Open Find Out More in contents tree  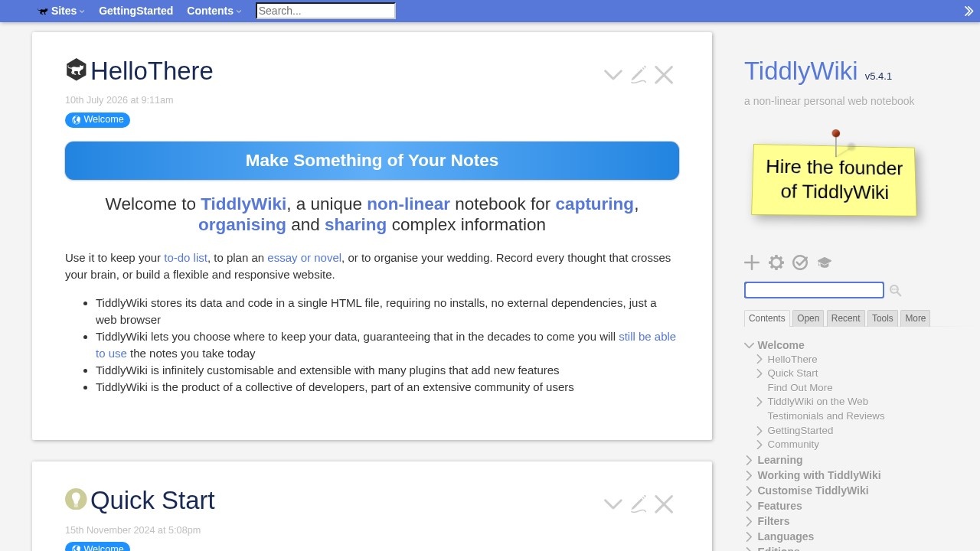tap(799, 387)
